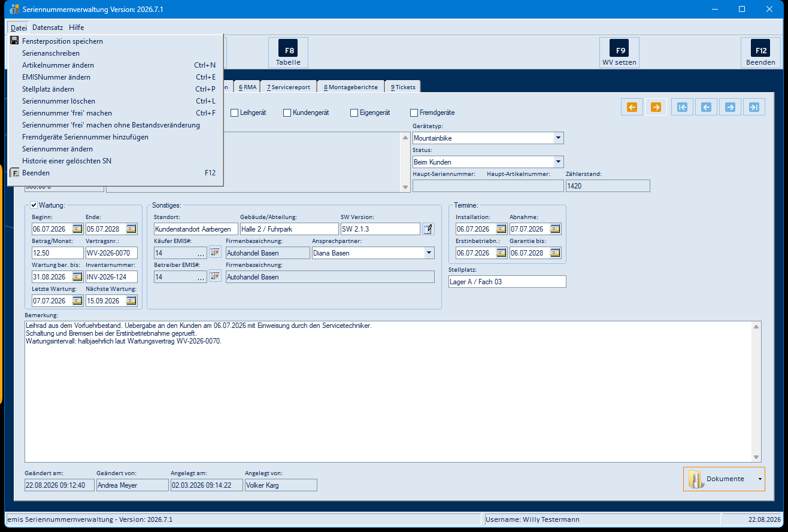Open calendar for Erstinbetriebn. date
This screenshot has width=788, height=532.
[x=501, y=253]
